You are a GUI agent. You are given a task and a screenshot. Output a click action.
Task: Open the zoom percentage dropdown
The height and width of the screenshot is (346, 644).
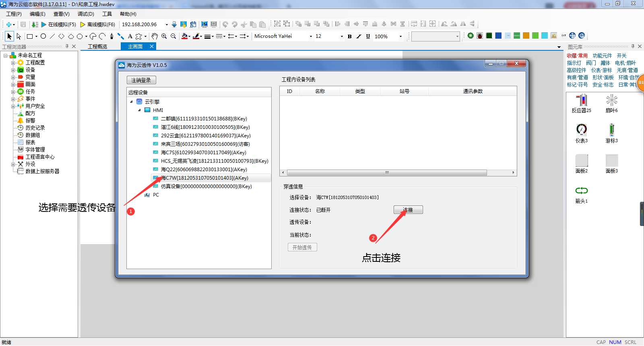pyautogui.click(x=400, y=36)
